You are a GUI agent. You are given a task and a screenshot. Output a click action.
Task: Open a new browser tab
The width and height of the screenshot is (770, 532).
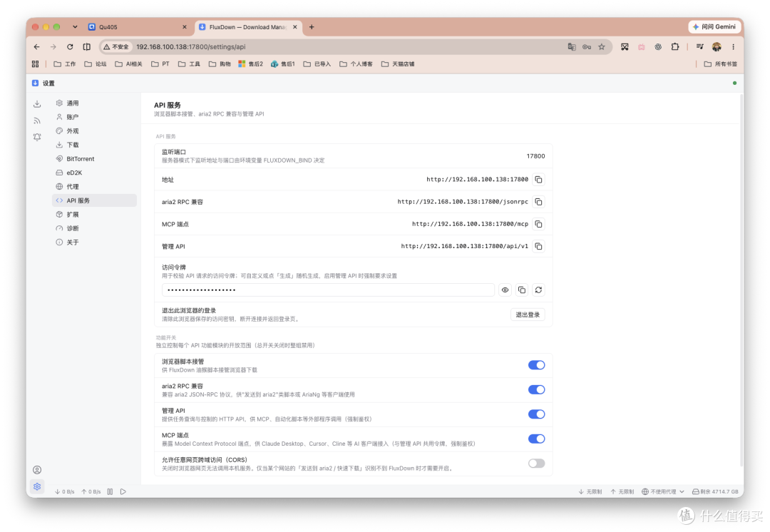312,27
